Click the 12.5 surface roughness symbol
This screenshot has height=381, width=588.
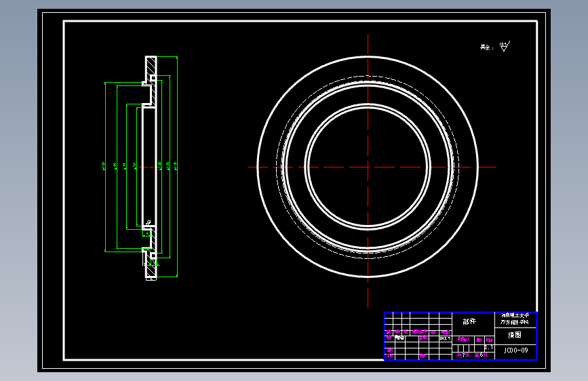coord(505,47)
